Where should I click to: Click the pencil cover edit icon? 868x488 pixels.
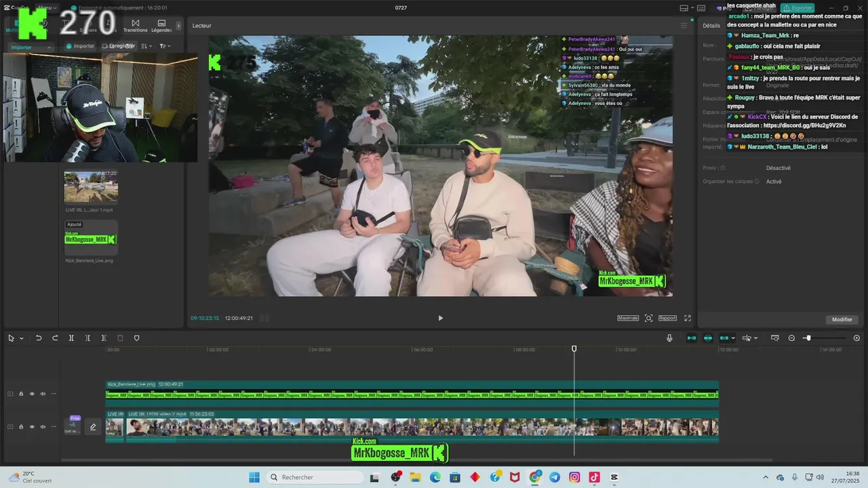93,427
